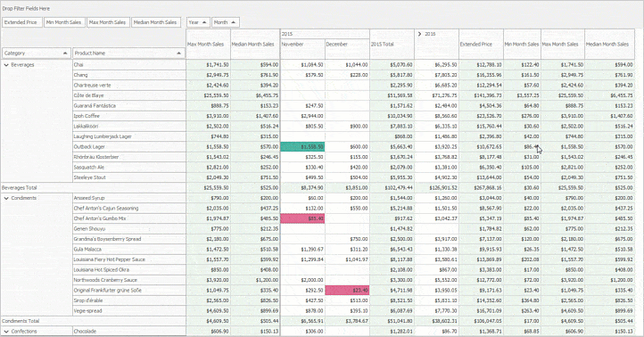Select the Min Month Sales data field button
This screenshot has height=337, width=644.
click(64, 22)
